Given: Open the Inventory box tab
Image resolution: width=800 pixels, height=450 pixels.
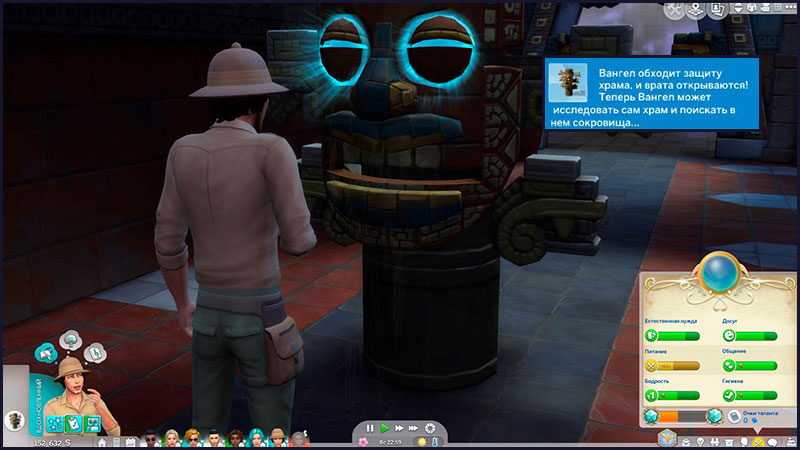Looking at the screenshot, I should 729,442.
